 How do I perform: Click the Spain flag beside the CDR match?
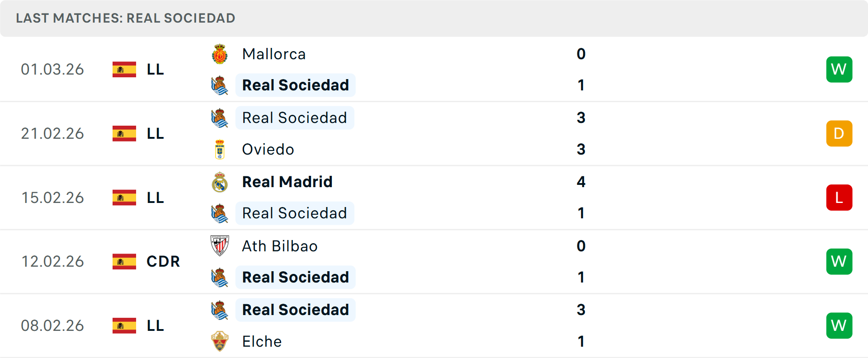pyautogui.click(x=124, y=261)
